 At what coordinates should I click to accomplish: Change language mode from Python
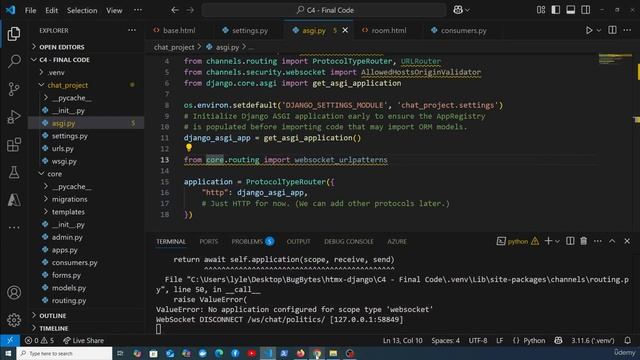coord(534,340)
